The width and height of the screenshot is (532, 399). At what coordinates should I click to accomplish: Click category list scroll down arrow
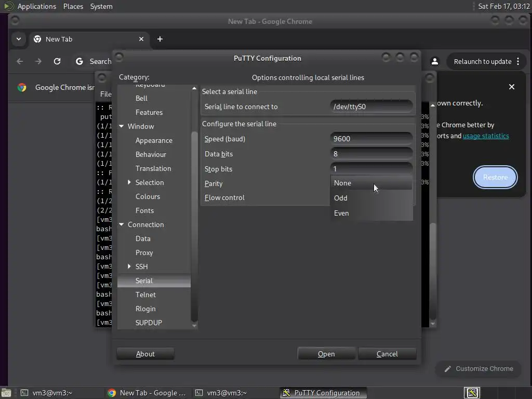tap(194, 326)
